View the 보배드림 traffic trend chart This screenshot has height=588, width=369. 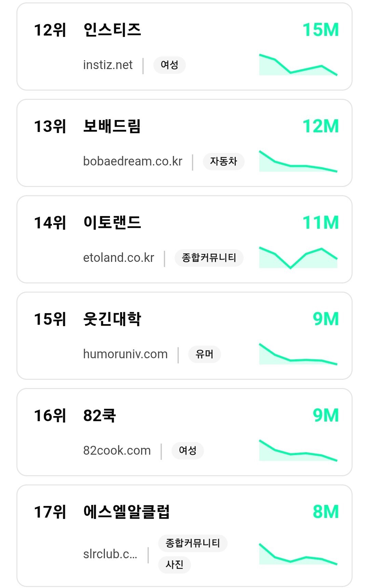[x=298, y=161]
